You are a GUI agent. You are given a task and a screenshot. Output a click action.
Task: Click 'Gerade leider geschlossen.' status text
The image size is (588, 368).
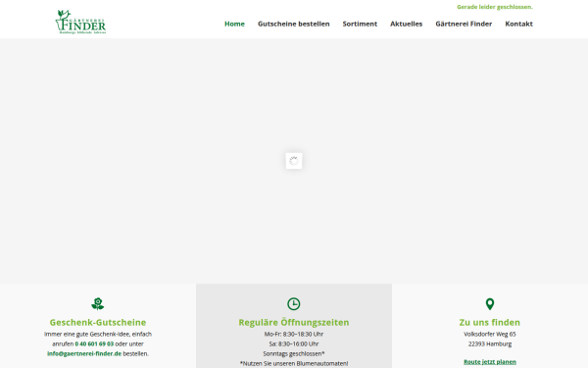[x=495, y=7]
